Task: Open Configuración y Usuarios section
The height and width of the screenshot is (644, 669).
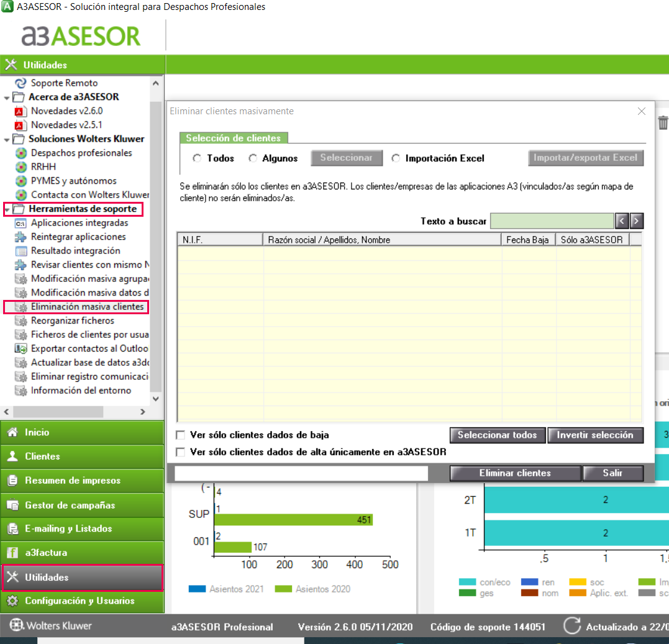Action: pyautogui.click(x=82, y=601)
